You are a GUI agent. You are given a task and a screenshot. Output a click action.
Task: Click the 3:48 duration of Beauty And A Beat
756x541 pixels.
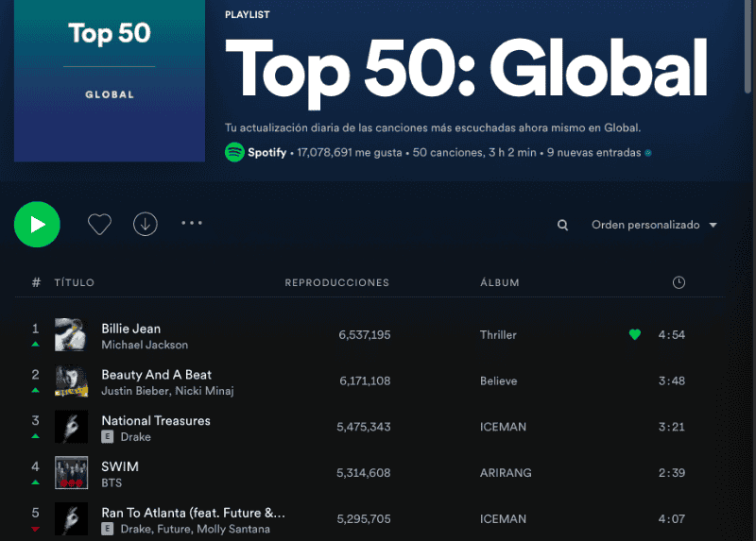pos(672,381)
